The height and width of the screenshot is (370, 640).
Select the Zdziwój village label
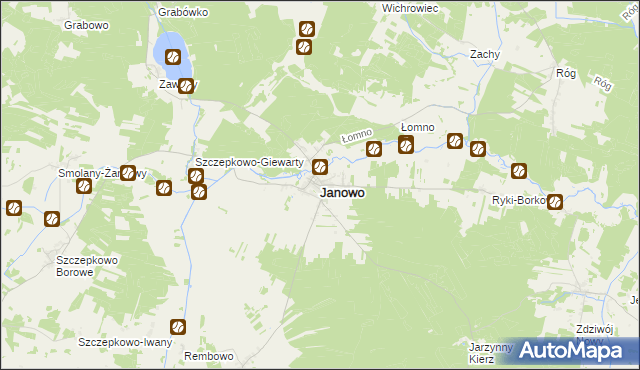[x=595, y=329]
